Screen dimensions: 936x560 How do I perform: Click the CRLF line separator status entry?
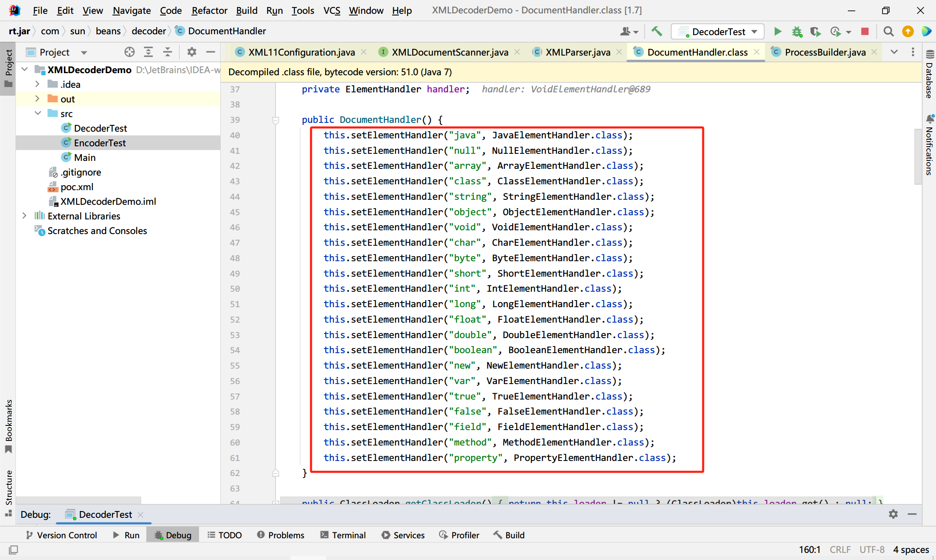pos(840,550)
